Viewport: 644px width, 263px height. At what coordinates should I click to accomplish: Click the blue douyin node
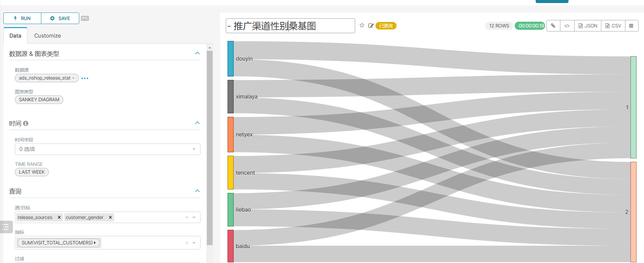click(231, 59)
